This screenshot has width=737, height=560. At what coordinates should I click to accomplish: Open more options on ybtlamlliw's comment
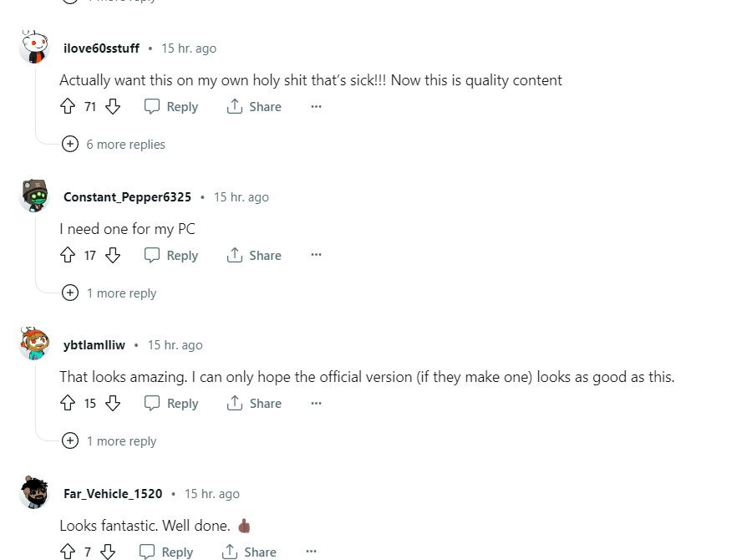(316, 404)
